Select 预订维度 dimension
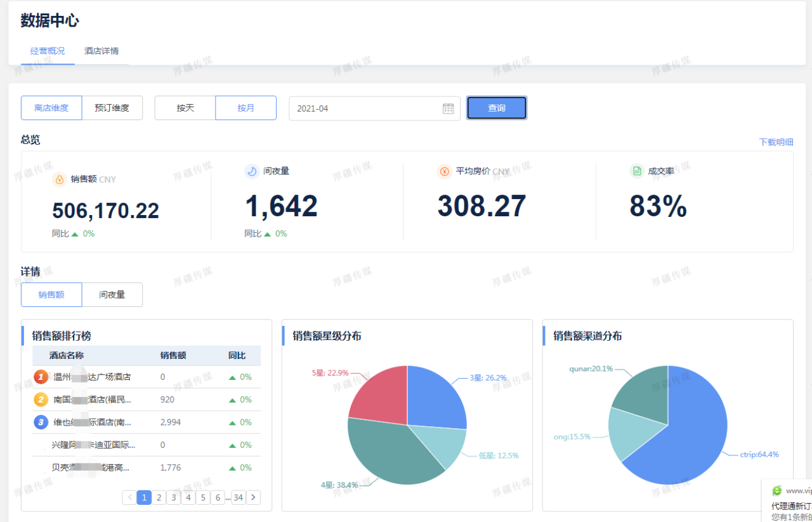The image size is (812, 522). click(x=112, y=108)
